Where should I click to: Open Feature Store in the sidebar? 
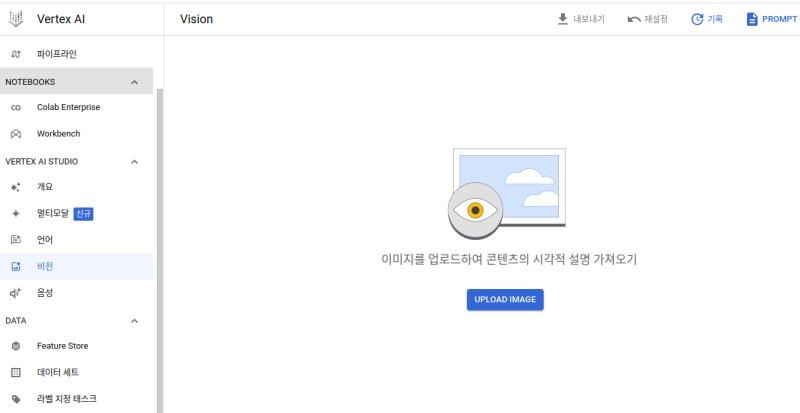point(77,346)
